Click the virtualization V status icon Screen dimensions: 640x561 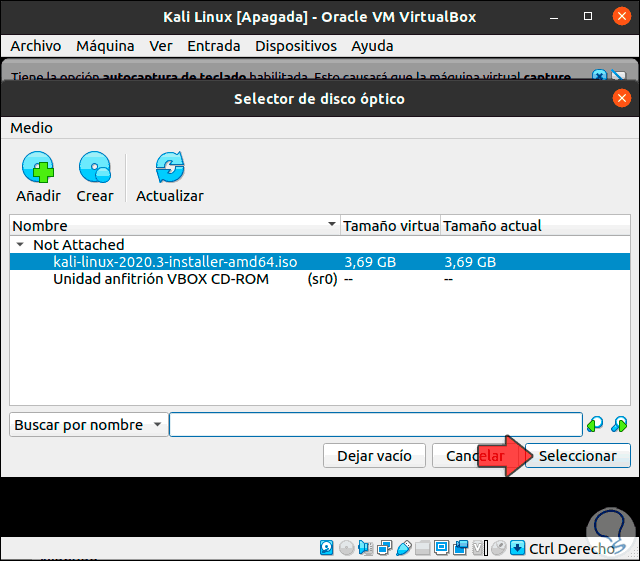[479, 548]
